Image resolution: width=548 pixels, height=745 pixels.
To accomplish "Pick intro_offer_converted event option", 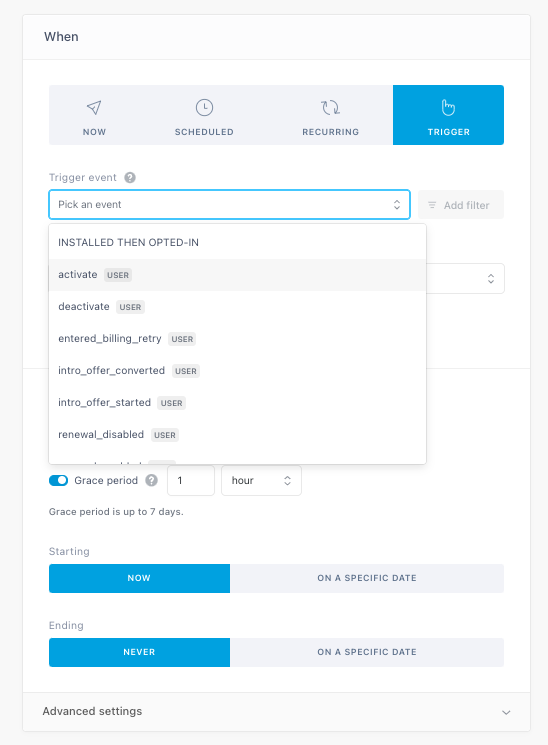I will pyautogui.click(x=237, y=371).
